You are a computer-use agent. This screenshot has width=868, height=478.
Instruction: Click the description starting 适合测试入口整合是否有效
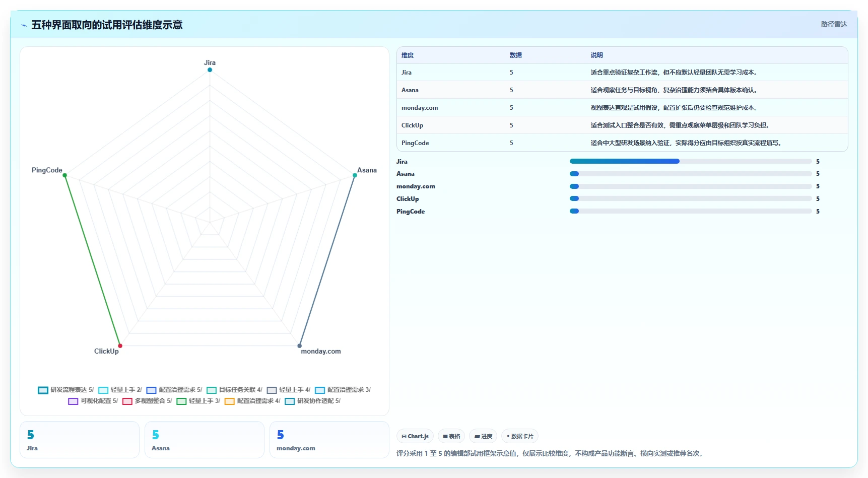coord(681,125)
